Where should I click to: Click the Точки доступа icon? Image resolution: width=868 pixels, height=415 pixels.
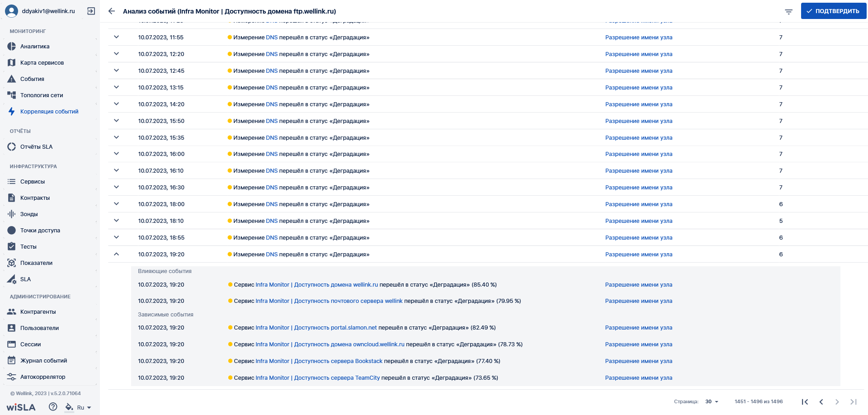coord(12,231)
